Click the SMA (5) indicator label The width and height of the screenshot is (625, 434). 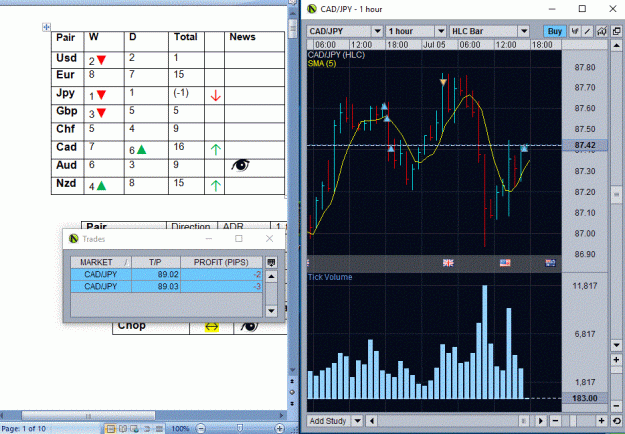322,64
